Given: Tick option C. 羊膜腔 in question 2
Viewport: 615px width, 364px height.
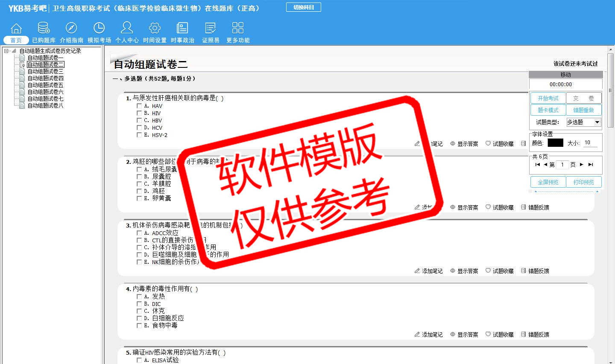Looking at the screenshot, I should click(x=139, y=184).
